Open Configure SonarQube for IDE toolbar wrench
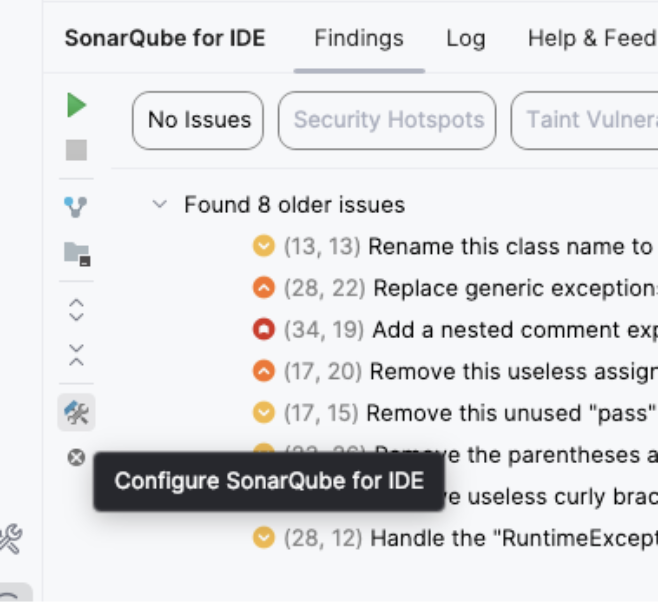 76,412
